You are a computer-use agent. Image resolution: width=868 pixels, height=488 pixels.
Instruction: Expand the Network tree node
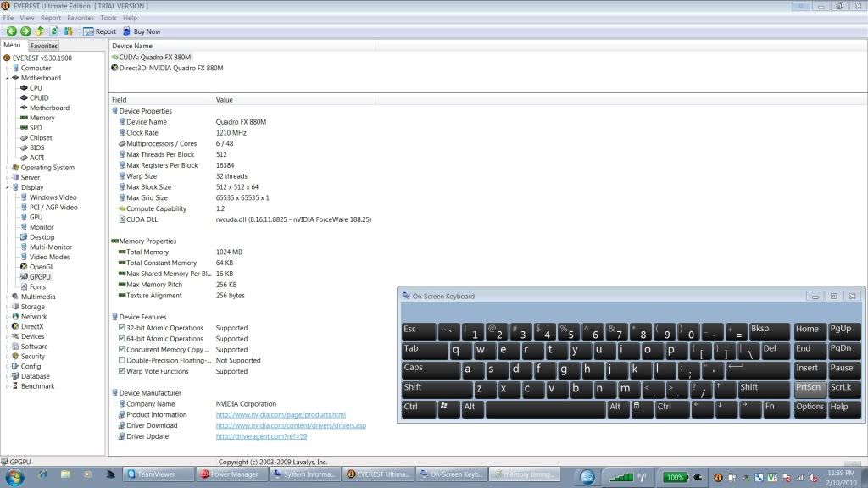coord(7,317)
